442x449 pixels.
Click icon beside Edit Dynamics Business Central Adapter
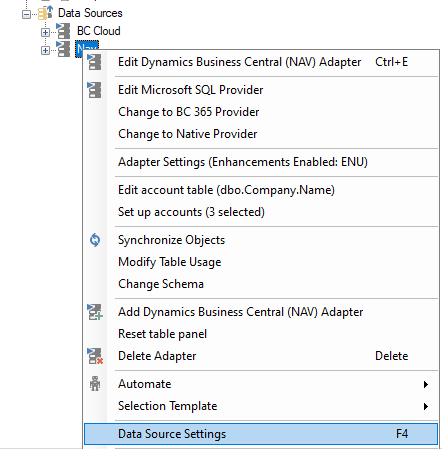[94, 62]
